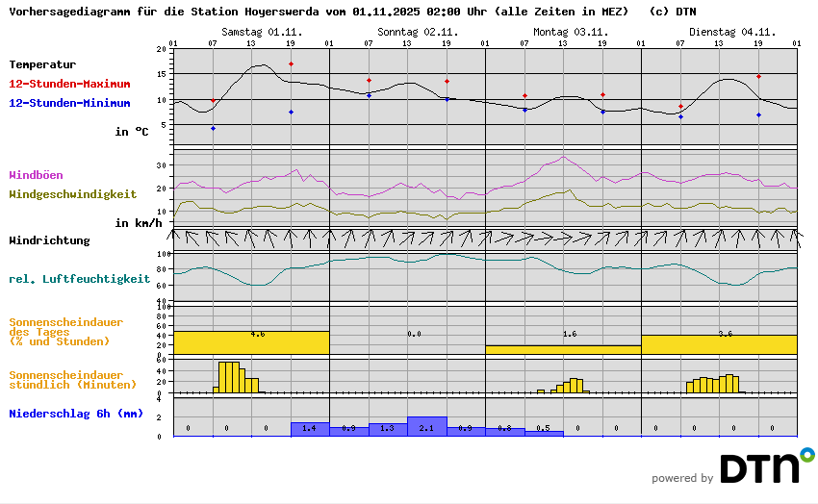The width and height of the screenshot is (818, 504).
Task: Click the Niederschlag 6h (mm) label
Action: point(75,414)
